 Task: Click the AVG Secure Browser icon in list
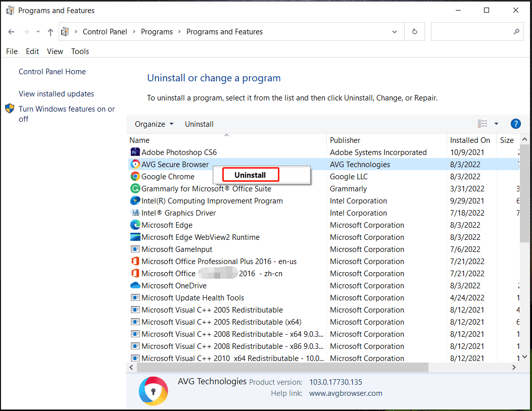pos(135,164)
